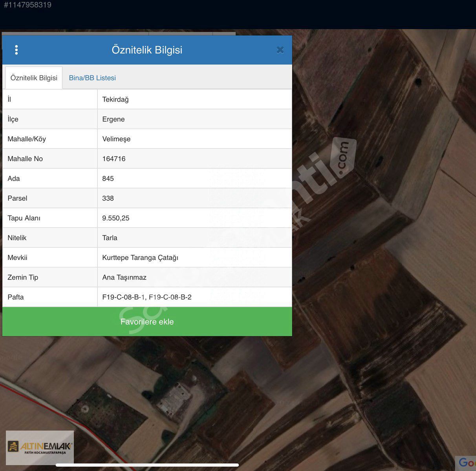Click the Google logo on the map
Image resolution: width=476 pixels, height=471 pixels.
point(466,463)
